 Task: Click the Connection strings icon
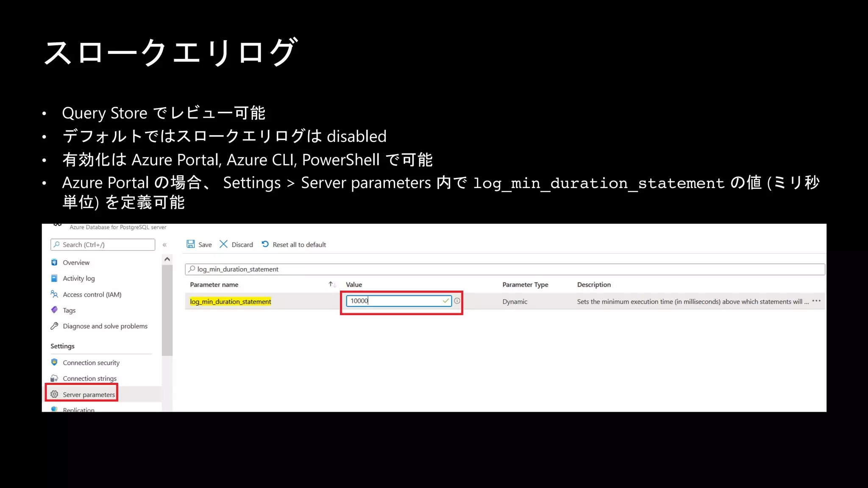54,378
